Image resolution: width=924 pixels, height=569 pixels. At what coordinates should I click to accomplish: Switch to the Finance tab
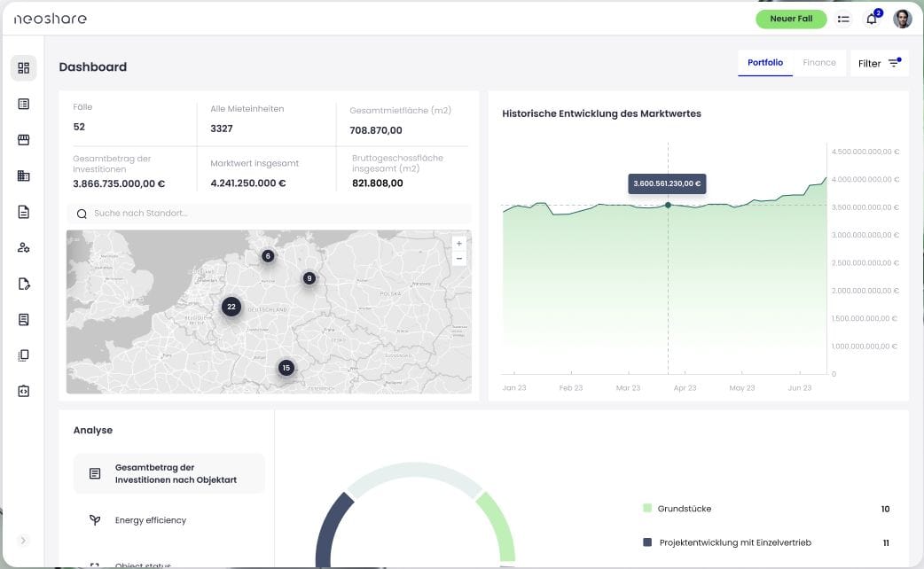coord(819,63)
